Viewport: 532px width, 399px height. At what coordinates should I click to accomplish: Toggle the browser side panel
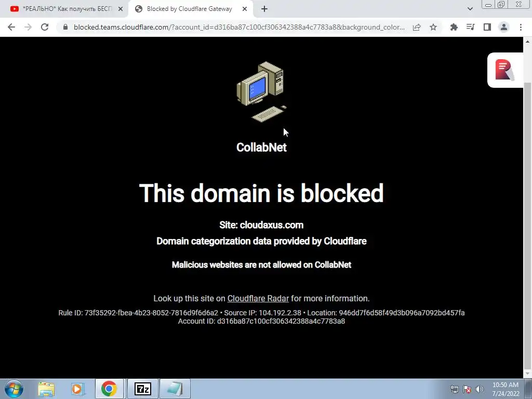click(487, 27)
